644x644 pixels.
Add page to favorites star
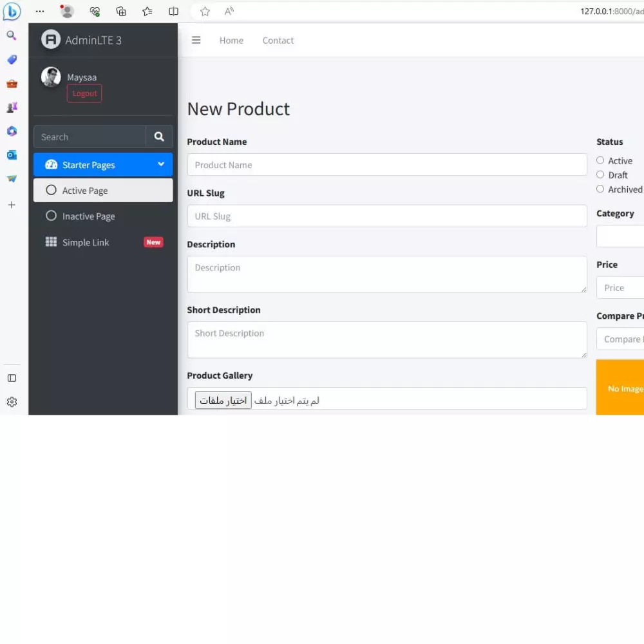tap(205, 12)
